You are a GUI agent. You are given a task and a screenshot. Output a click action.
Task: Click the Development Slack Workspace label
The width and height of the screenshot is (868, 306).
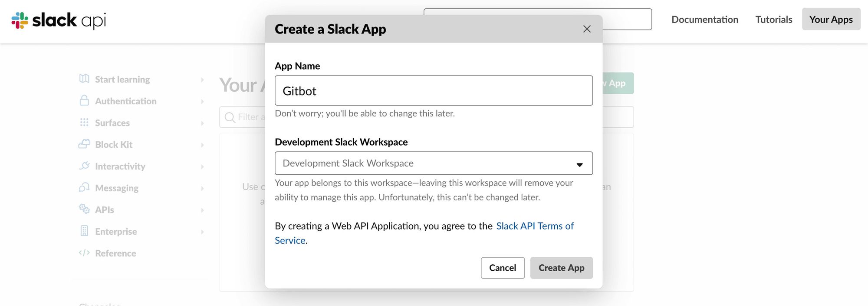coord(341,142)
